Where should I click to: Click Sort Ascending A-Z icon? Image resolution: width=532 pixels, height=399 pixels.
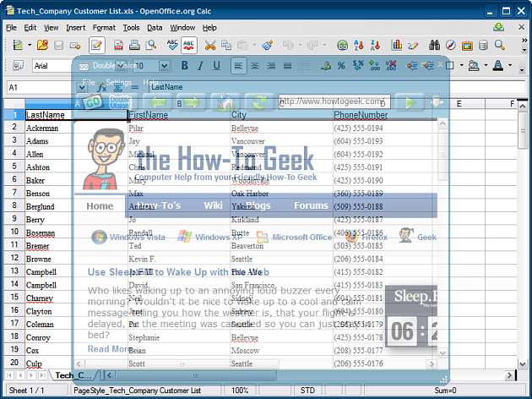(359, 45)
